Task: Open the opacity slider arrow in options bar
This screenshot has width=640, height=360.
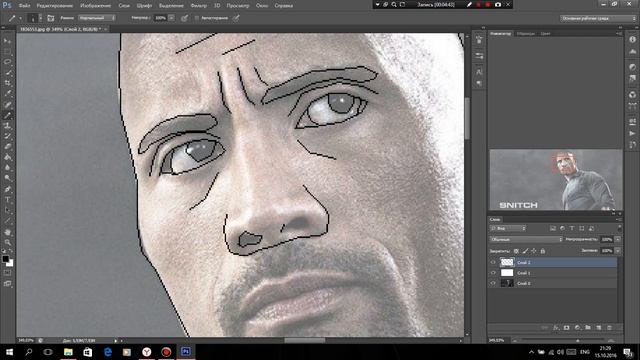Action: point(171,18)
